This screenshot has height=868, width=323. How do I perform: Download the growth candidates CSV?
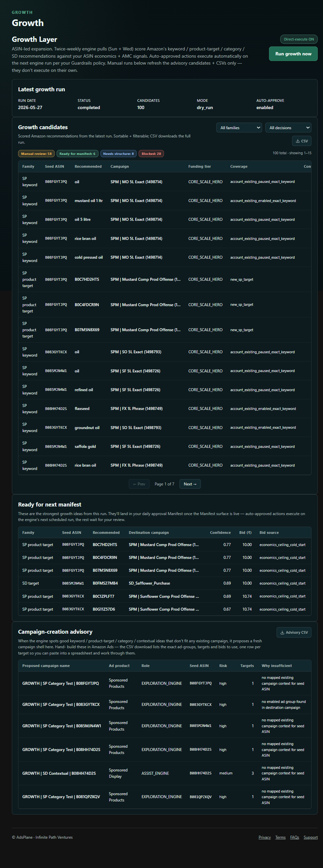pos(302,141)
